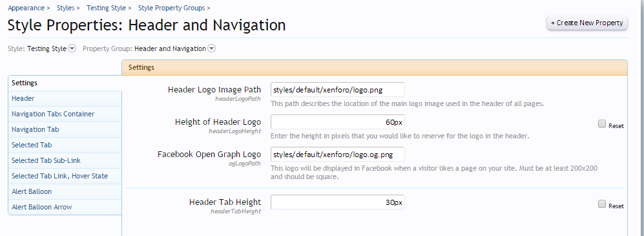Image resolution: width=644 pixels, height=236 pixels.
Task: Open Style Property Groups breadcrumb
Action: [x=172, y=8]
